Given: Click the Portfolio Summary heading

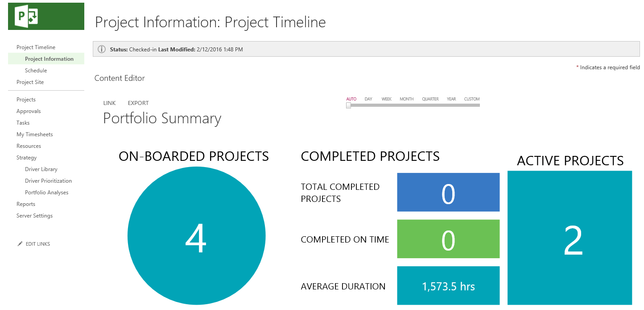Looking at the screenshot, I should 162,118.
